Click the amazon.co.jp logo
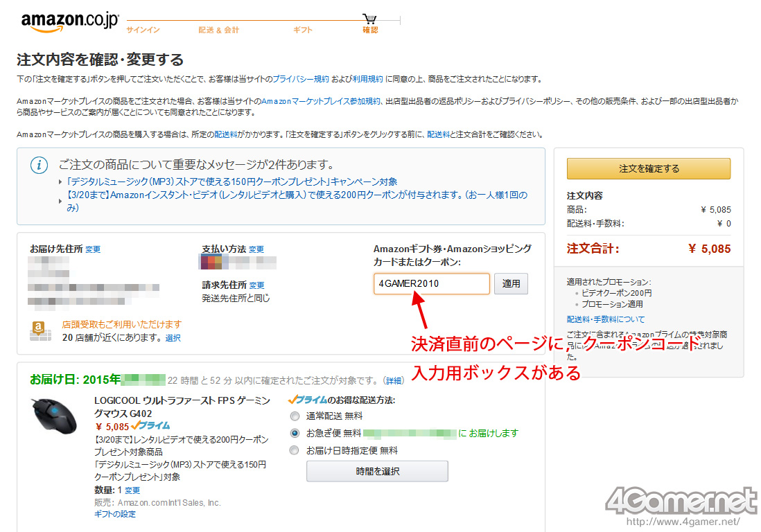 pyautogui.click(x=69, y=21)
